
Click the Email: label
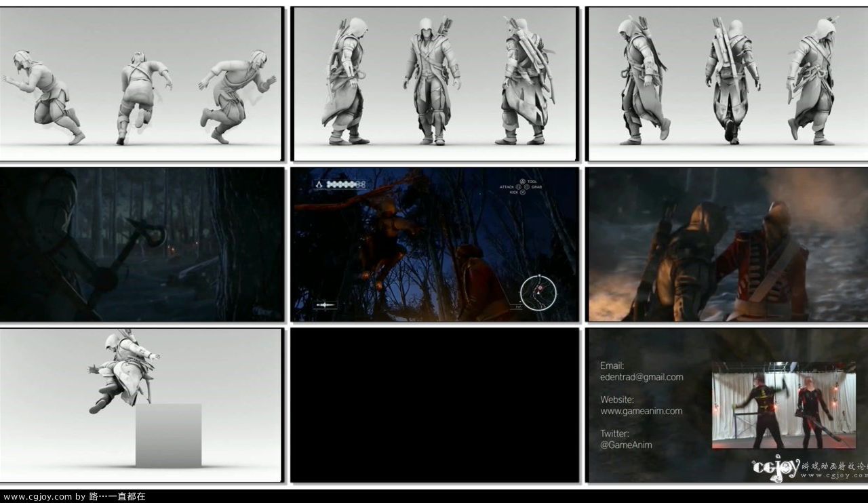pyautogui.click(x=612, y=365)
